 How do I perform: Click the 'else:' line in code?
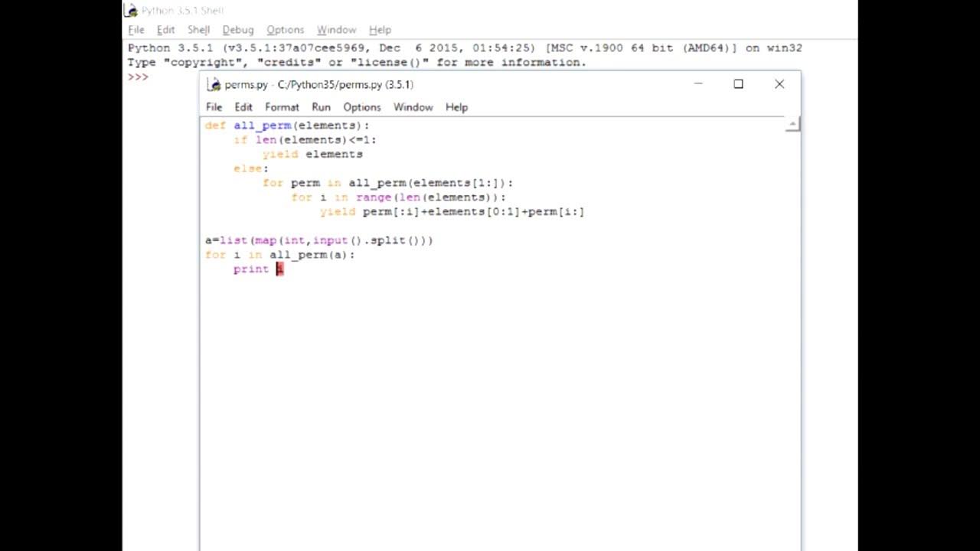tap(251, 168)
